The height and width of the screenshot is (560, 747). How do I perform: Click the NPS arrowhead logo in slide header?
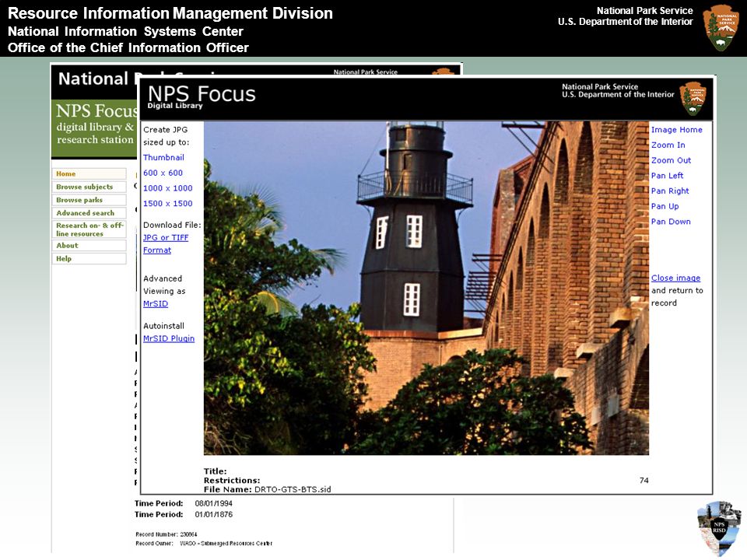721,28
